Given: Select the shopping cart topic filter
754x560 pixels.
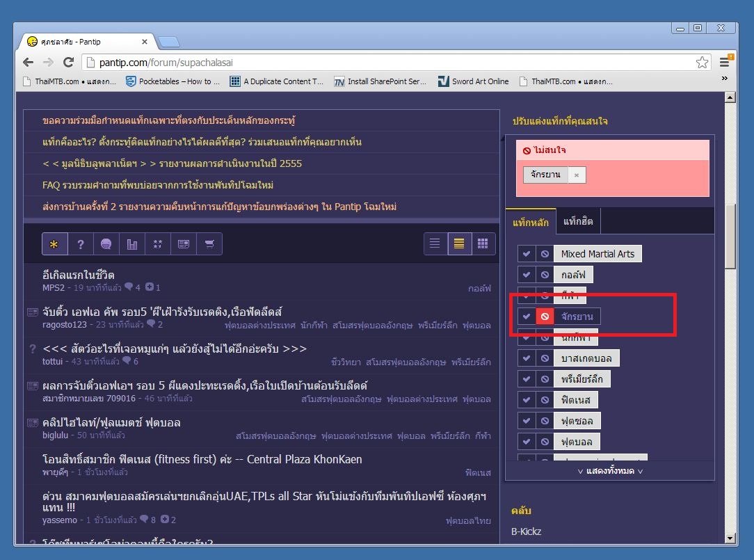Looking at the screenshot, I should [x=209, y=244].
